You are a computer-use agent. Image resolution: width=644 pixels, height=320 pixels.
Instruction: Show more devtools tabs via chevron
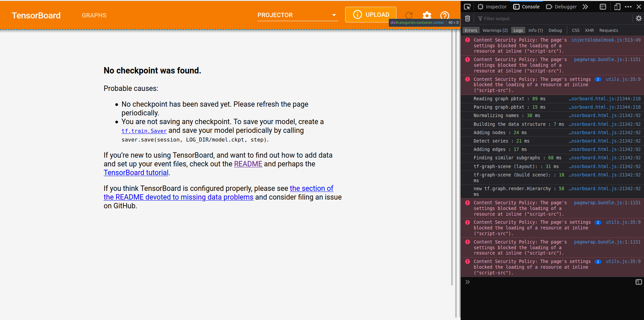tap(585, 7)
